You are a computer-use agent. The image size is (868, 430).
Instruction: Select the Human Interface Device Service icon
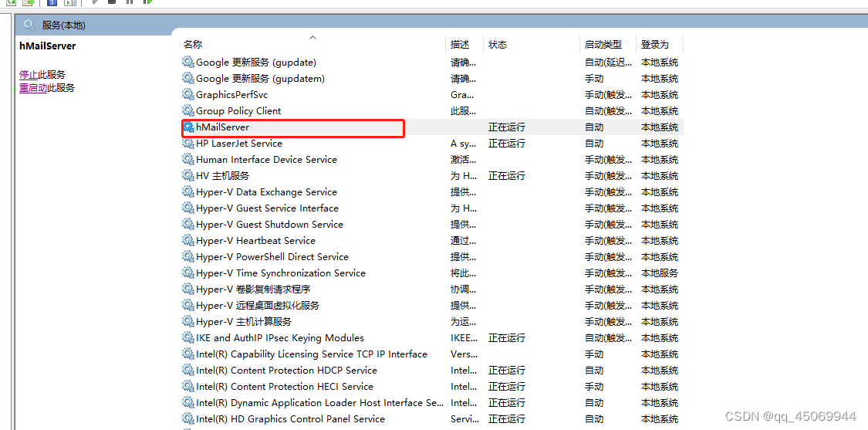point(188,159)
